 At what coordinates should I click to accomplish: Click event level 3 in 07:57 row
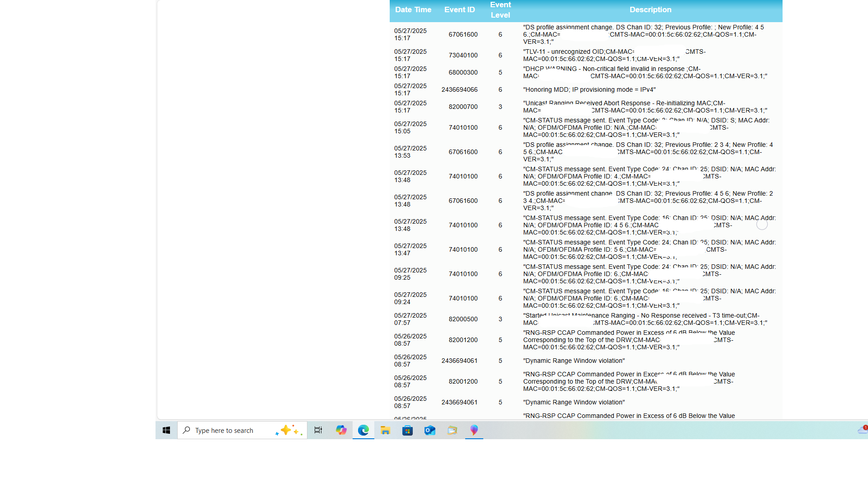tap(500, 319)
